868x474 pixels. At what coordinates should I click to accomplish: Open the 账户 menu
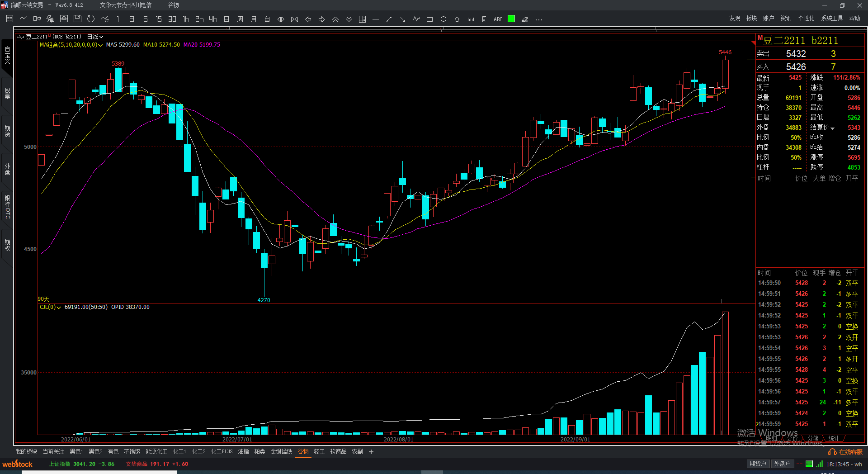coord(769,18)
